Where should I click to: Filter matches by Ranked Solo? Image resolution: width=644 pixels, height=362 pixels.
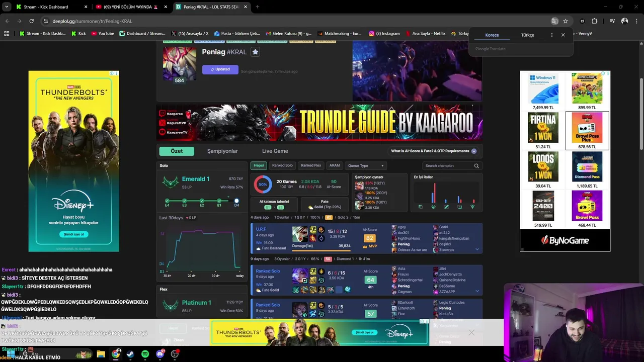[x=282, y=165]
